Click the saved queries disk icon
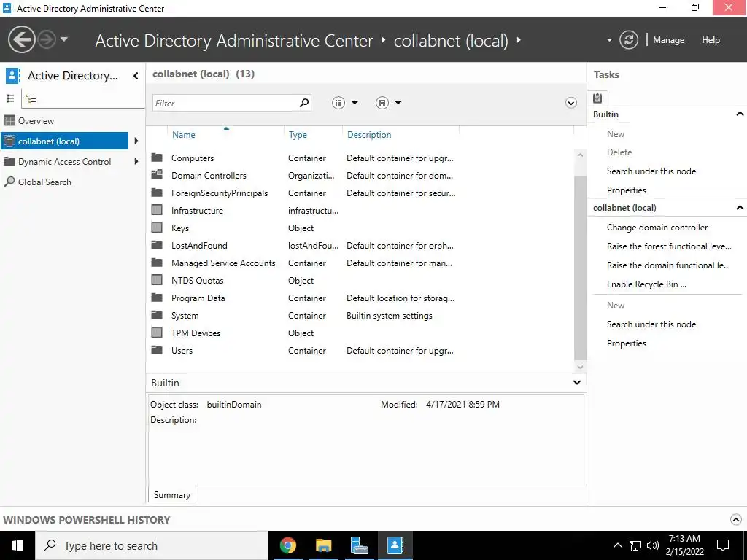 (382, 102)
